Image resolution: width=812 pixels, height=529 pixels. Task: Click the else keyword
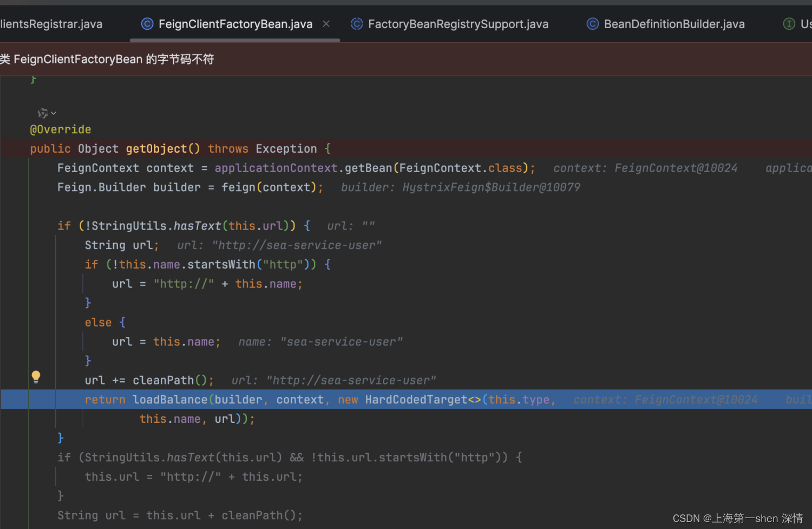pyautogui.click(x=98, y=322)
